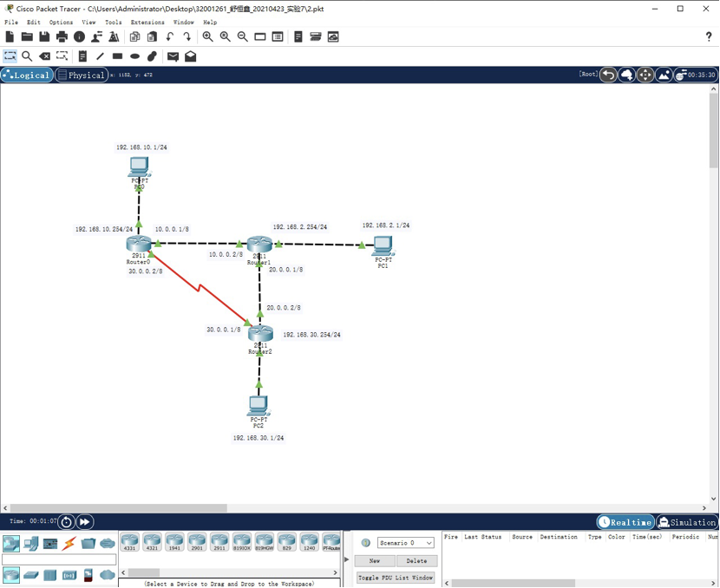Toggle Simulation mode

tap(687, 522)
